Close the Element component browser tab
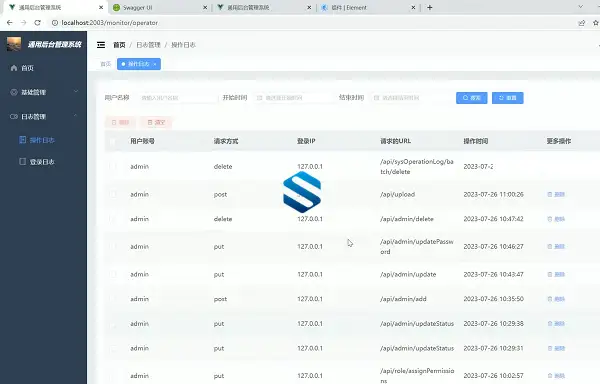The width and height of the screenshot is (600, 384). (413, 7)
